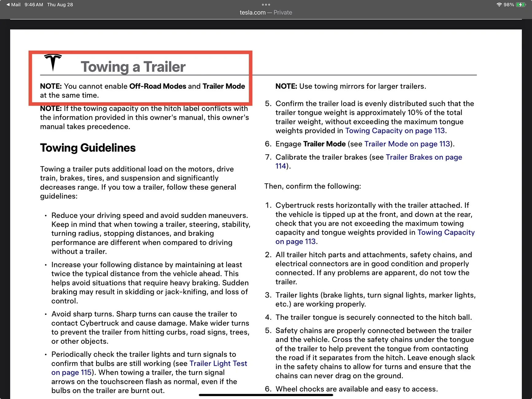This screenshot has height=399, width=532.
Task: Tap the 'All trailer hitch parts' step
Action: tap(374, 268)
